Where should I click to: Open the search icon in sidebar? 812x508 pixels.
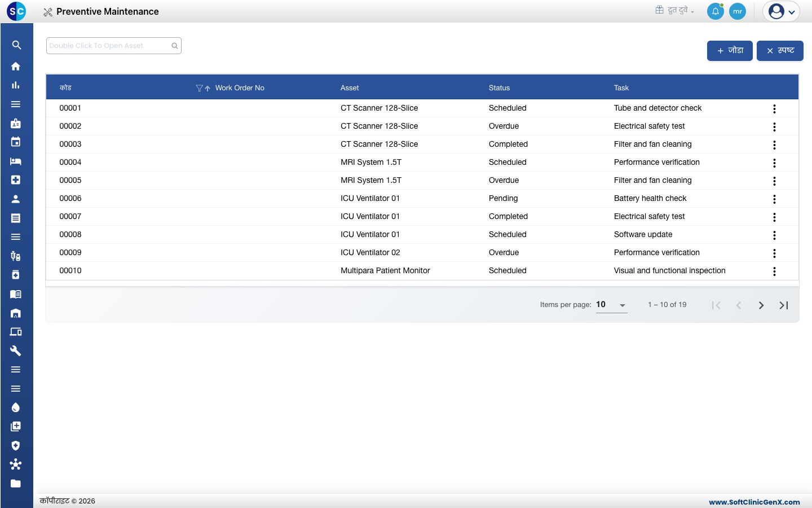click(x=16, y=45)
